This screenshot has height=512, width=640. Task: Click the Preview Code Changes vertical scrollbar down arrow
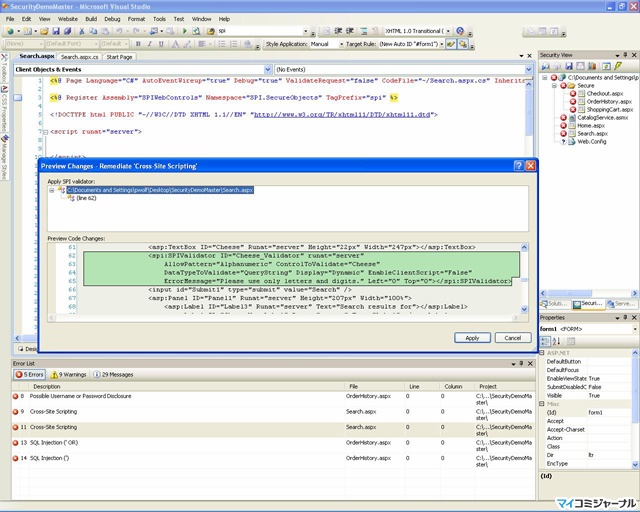(x=524, y=309)
